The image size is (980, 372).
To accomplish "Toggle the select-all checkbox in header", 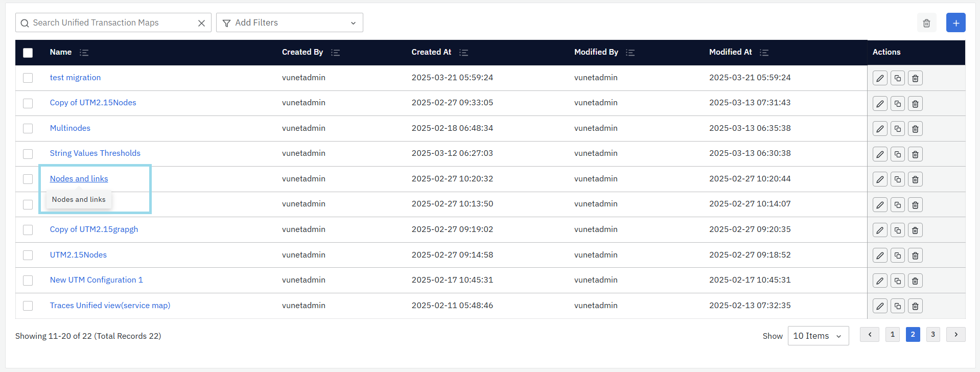I will point(28,53).
